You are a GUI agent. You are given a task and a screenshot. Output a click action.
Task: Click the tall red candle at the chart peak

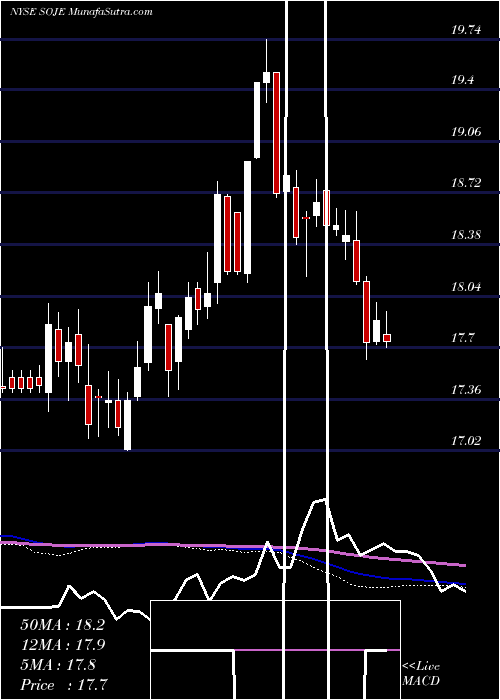coord(277,133)
